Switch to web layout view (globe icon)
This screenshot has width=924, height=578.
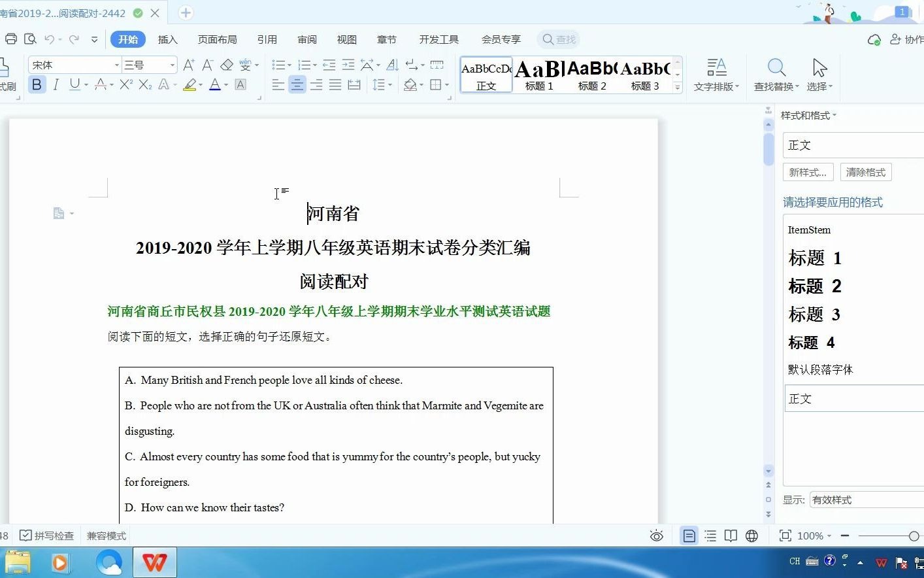pos(752,535)
